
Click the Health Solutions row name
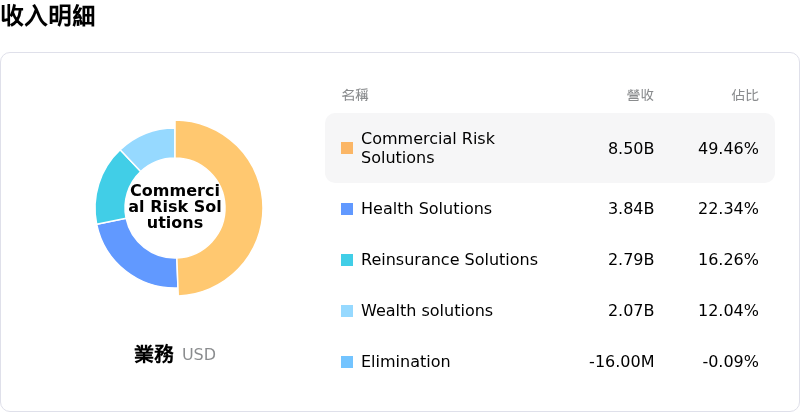point(426,209)
